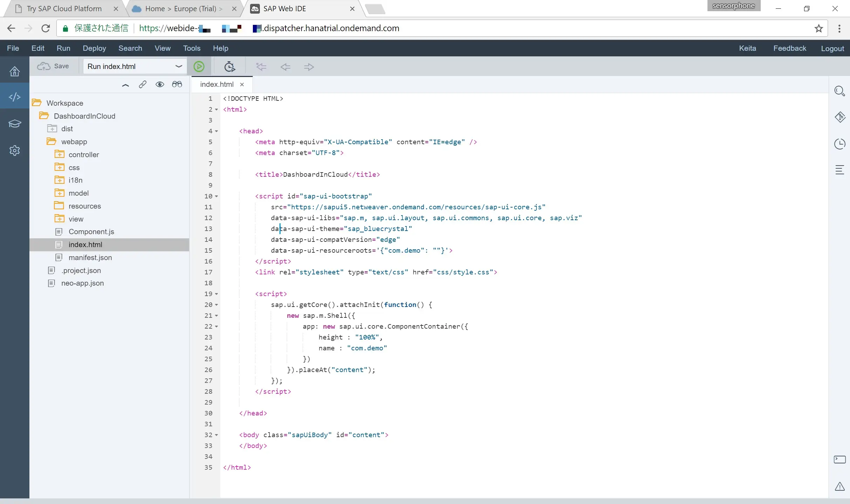Screen dimensions: 850x504
Task: Open the Search menu
Action: click(130, 48)
